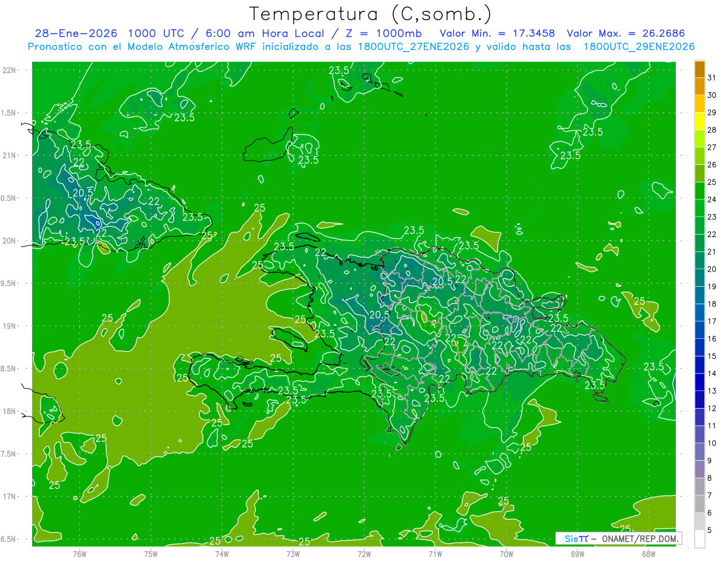Image resolution: width=728 pixels, height=562 pixels.
Task: Click the '72W' longitude axis label
Action: (364, 554)
